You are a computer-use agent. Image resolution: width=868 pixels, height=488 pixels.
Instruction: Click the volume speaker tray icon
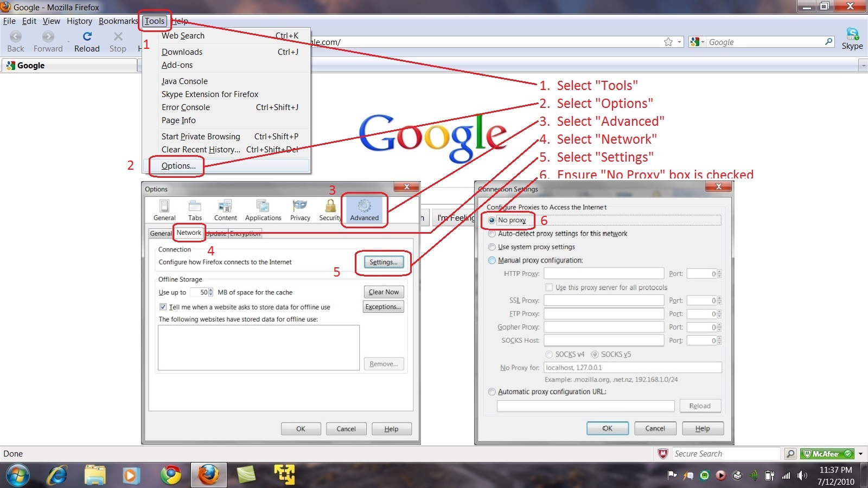tap(802, 476)
